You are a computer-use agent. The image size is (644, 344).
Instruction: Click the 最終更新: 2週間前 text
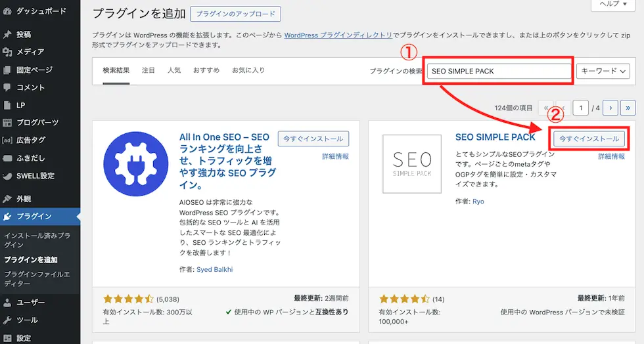coord(321,299)
